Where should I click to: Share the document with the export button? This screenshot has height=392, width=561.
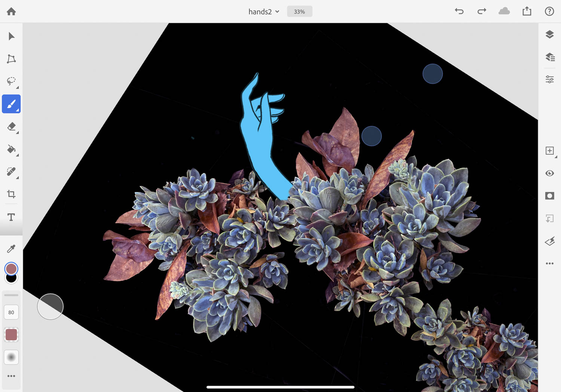point(527,11)
